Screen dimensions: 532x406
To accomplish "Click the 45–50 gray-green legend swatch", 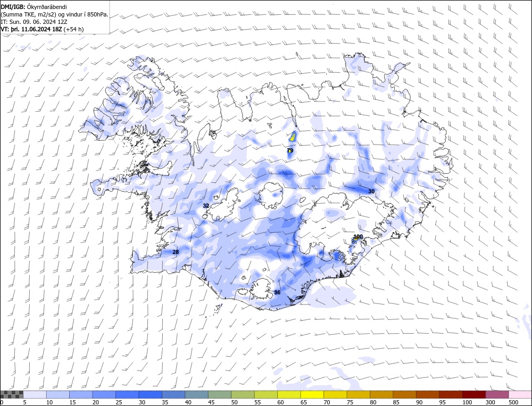I will [x=220, y=394].
